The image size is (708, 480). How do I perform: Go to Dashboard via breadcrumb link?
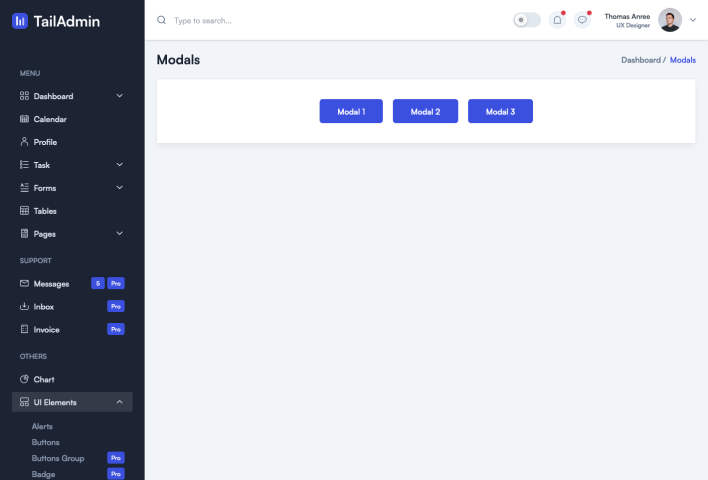point(640,60)
